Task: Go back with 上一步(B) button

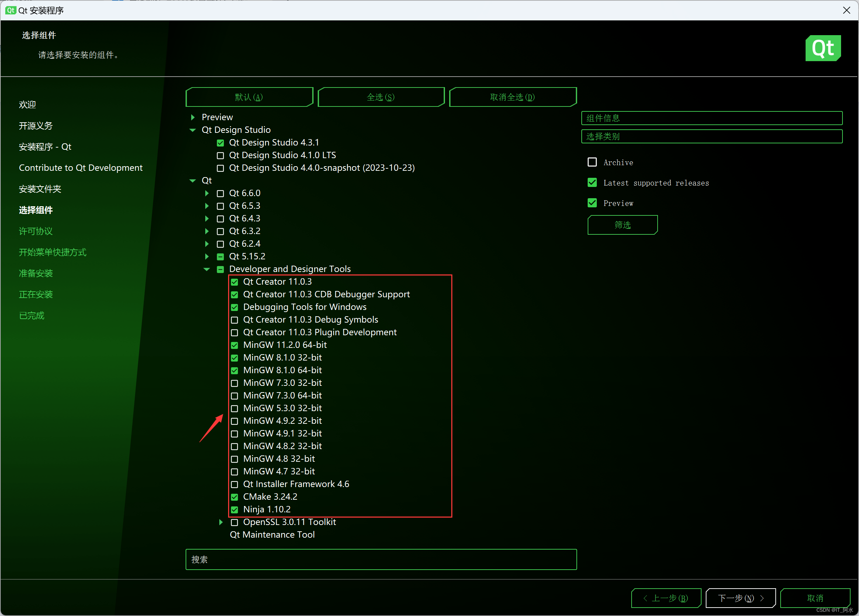Action: (x=666, y=598)
